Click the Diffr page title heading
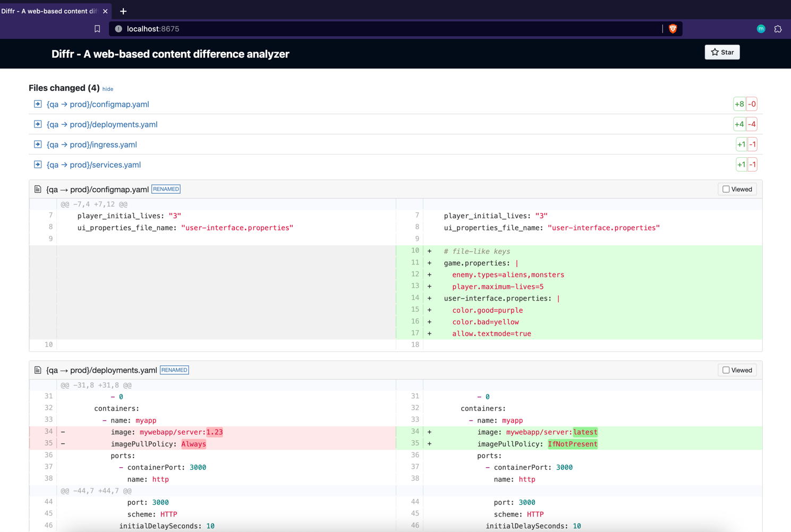Viewport: 791px width, 532px height. [171, 54]
